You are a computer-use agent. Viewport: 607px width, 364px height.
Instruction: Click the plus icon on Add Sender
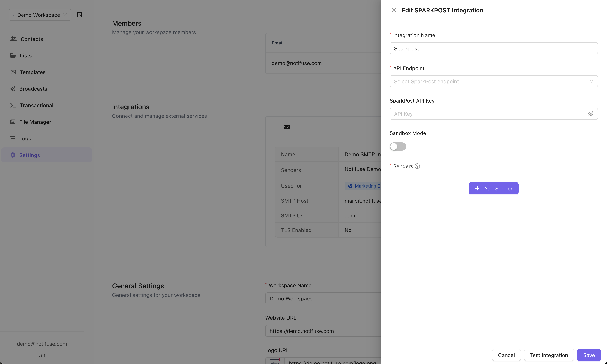click(477, 188)
